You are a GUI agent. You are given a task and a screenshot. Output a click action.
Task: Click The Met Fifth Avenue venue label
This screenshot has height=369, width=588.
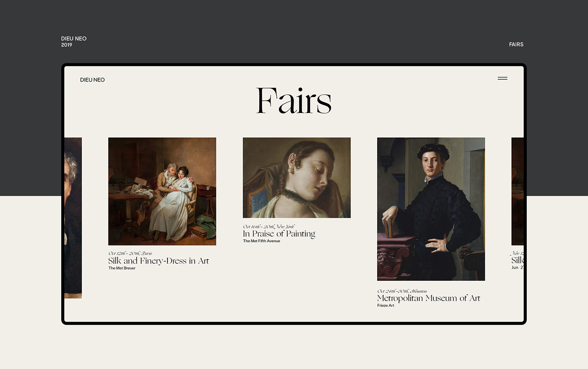[261, 241]
